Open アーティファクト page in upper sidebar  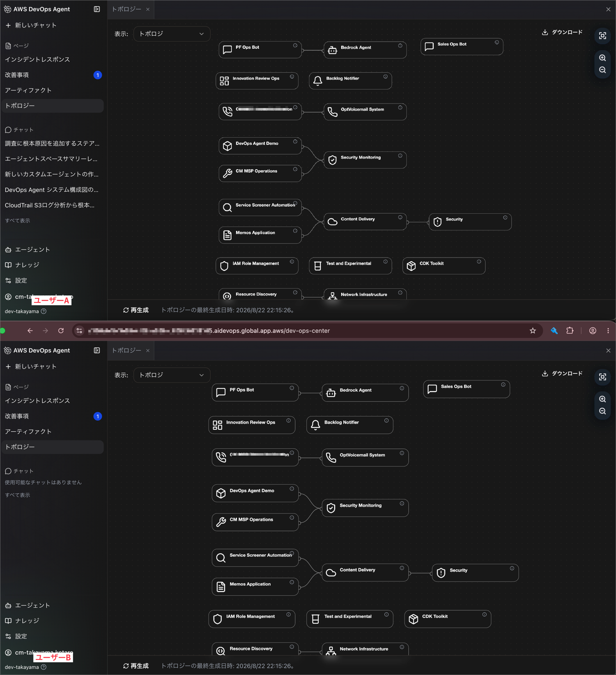coord(52,90)
